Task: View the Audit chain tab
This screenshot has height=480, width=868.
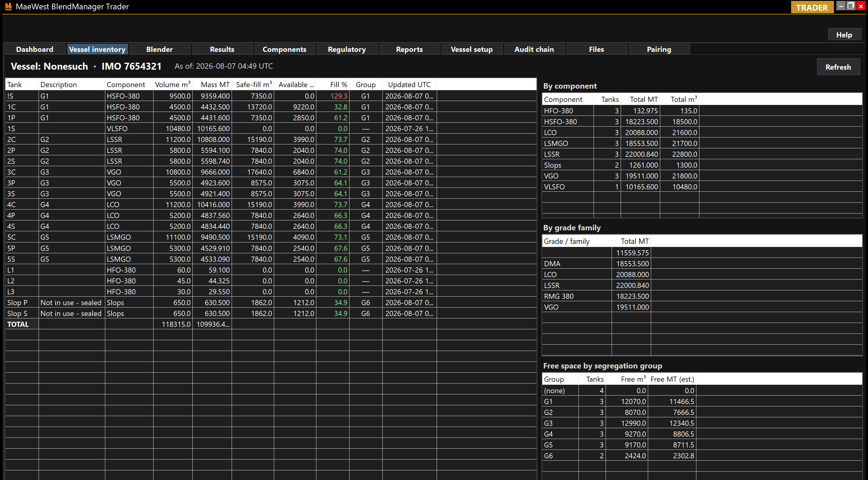Action: pos(534,49)
